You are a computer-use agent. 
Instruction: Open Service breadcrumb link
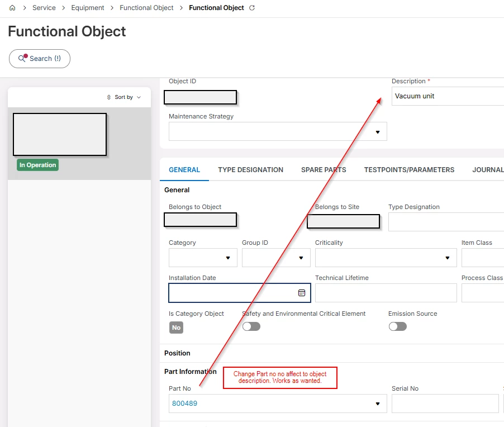coord(44,8)
